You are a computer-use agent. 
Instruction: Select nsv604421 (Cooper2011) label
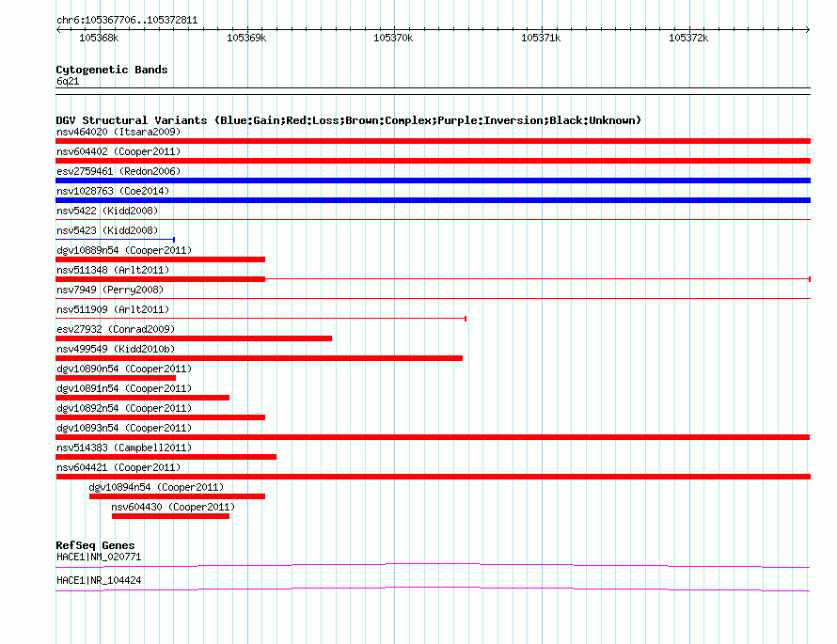click(x=118, y=467)
